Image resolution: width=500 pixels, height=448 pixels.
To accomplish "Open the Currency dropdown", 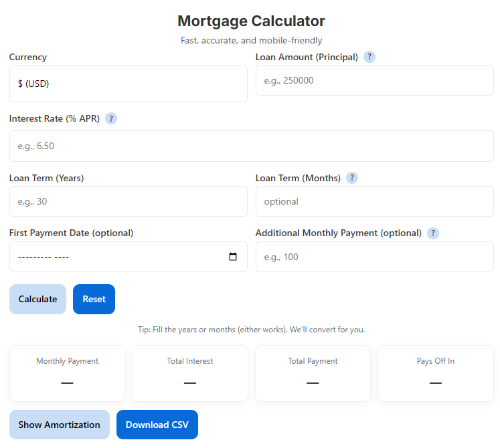I will click(128, 84).
